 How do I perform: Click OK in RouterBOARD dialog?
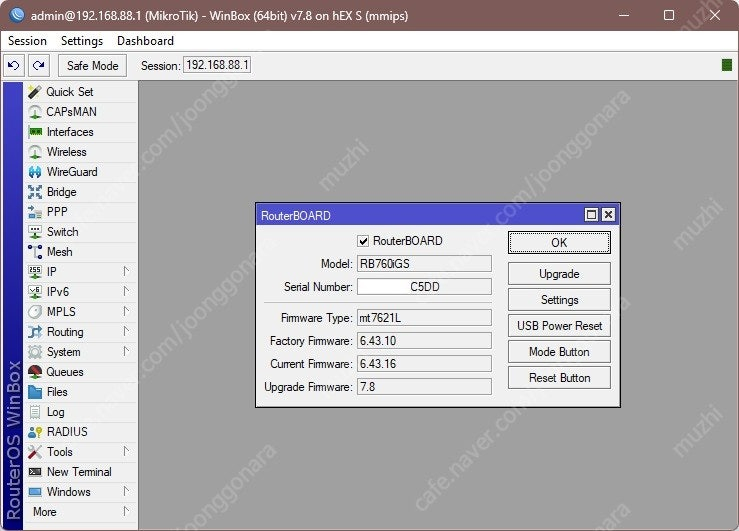[x=559, y=243]
